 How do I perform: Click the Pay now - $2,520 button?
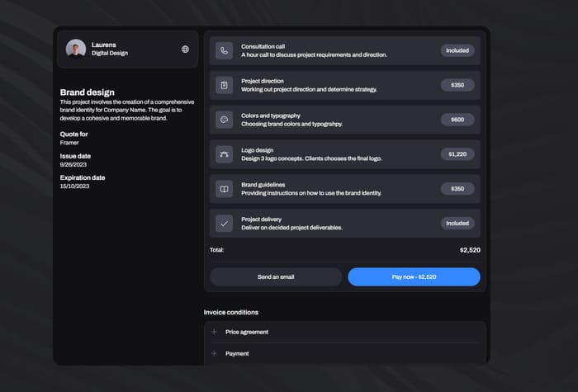(414, 277)
